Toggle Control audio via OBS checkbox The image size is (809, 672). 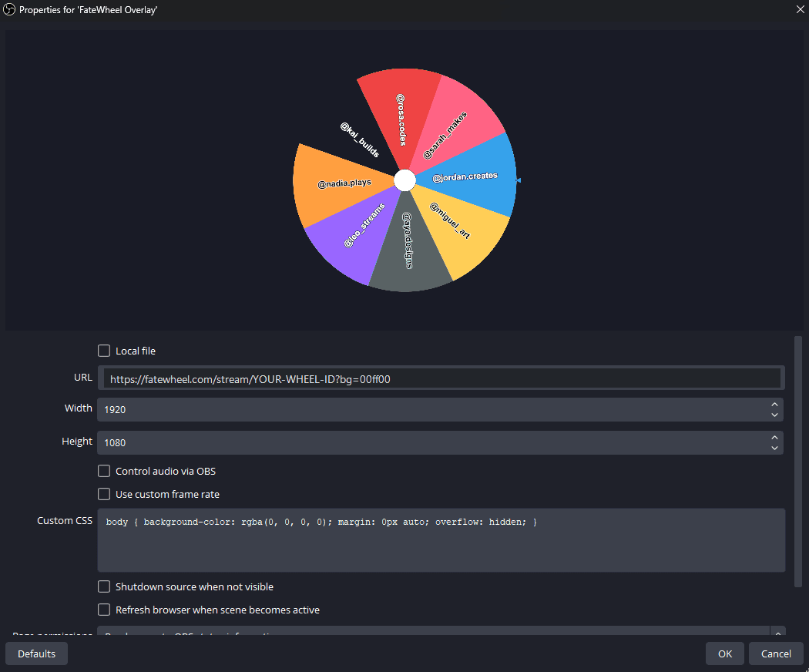click(x=104, y=471)
